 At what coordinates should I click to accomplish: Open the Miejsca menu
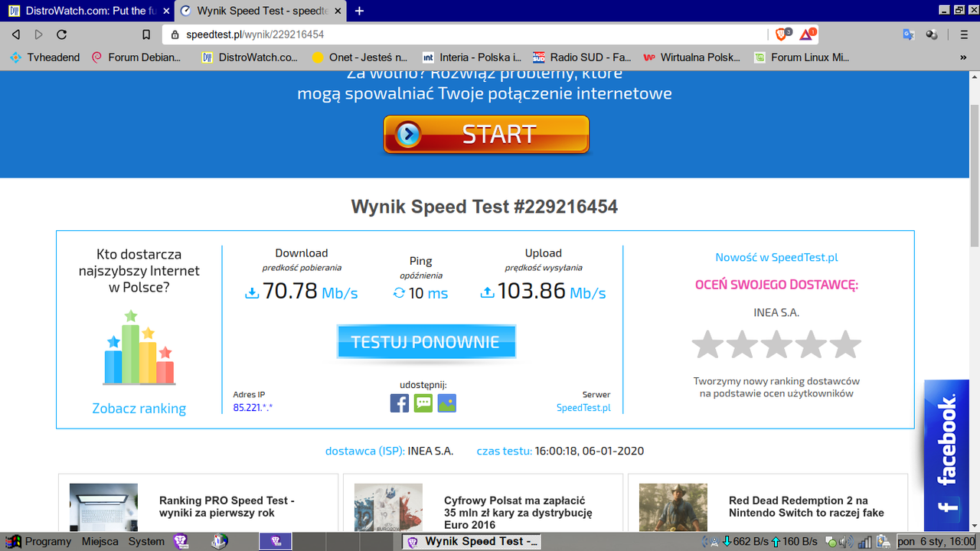[100, 542]
